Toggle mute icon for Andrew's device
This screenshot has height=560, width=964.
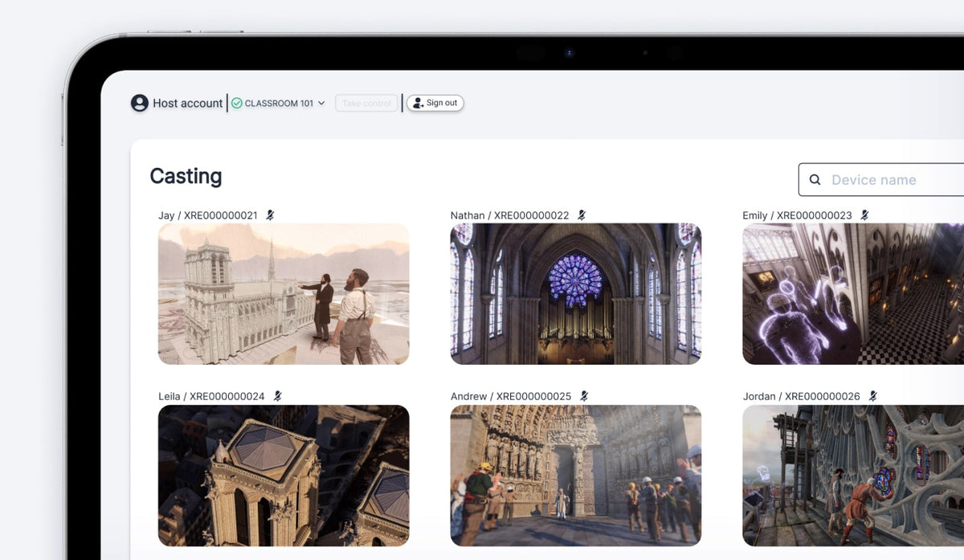[585, 396]
